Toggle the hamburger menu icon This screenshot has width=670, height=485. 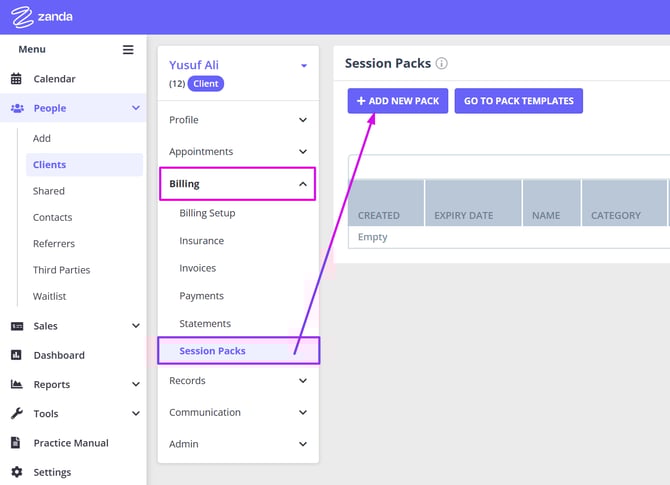[x=128, y=49]
